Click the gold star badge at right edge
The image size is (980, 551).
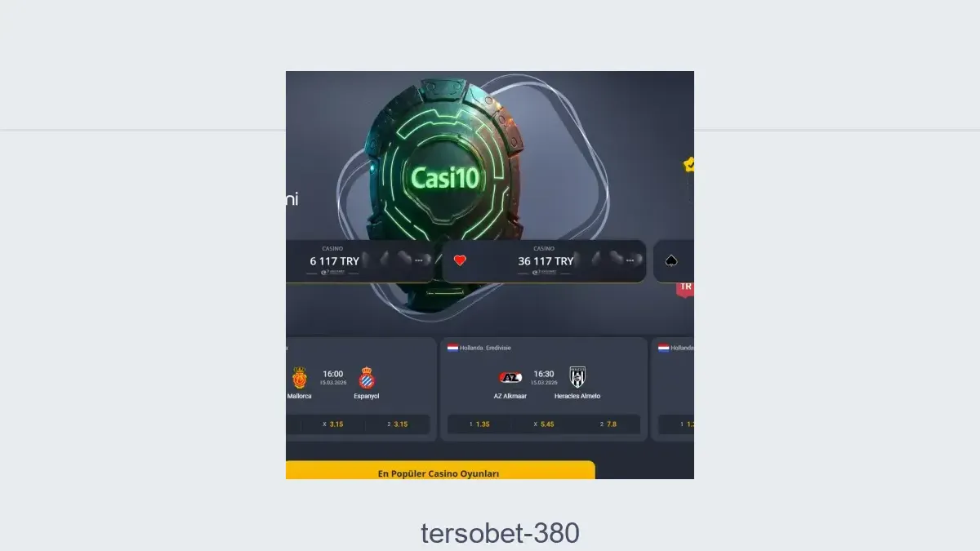pyautogui.click(x=688, y=165)
